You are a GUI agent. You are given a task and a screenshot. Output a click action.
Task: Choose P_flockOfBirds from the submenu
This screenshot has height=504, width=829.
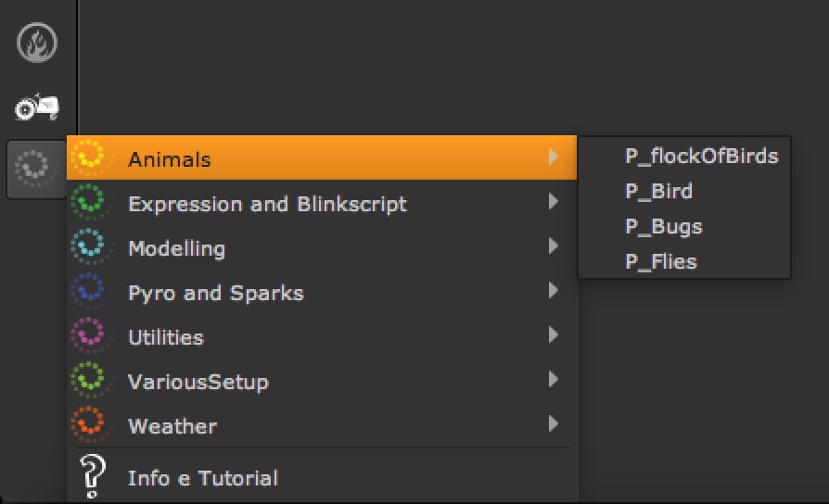(x=701, y=156)
